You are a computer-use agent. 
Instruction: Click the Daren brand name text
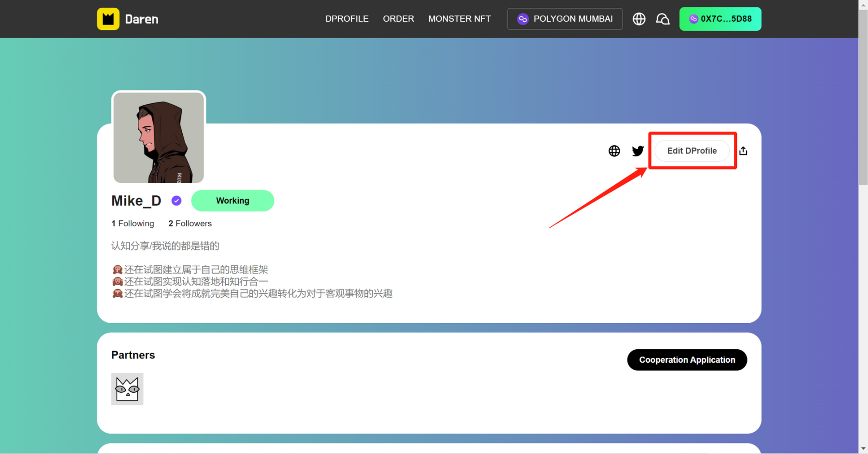pos(142,19)
